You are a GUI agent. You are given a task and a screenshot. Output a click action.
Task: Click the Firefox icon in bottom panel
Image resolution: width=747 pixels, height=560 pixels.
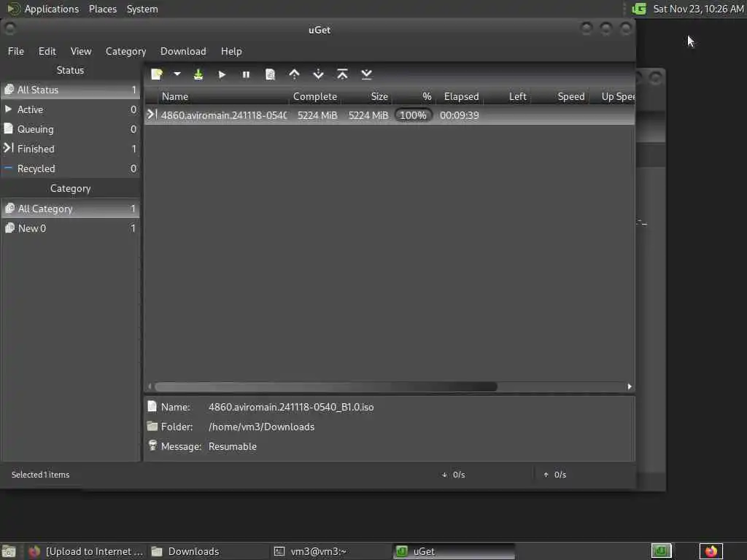point(711,551)
